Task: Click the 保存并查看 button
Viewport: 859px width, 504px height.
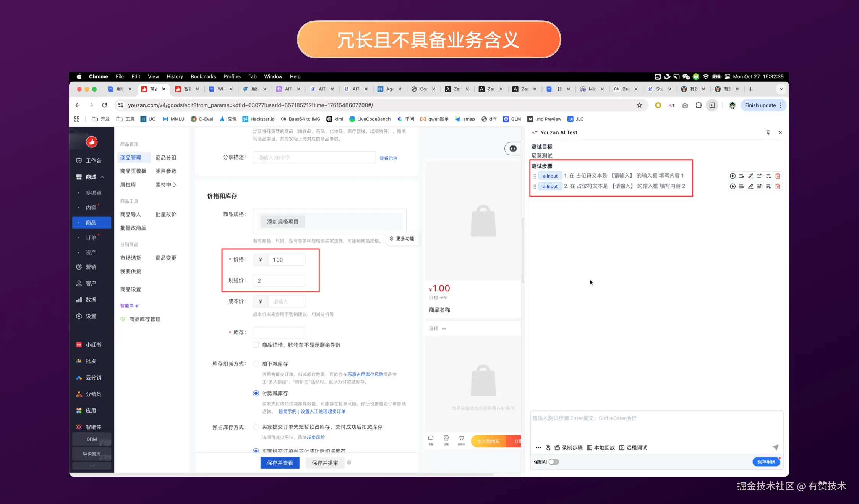Action: pyautogui.click(x=280, y=463)
